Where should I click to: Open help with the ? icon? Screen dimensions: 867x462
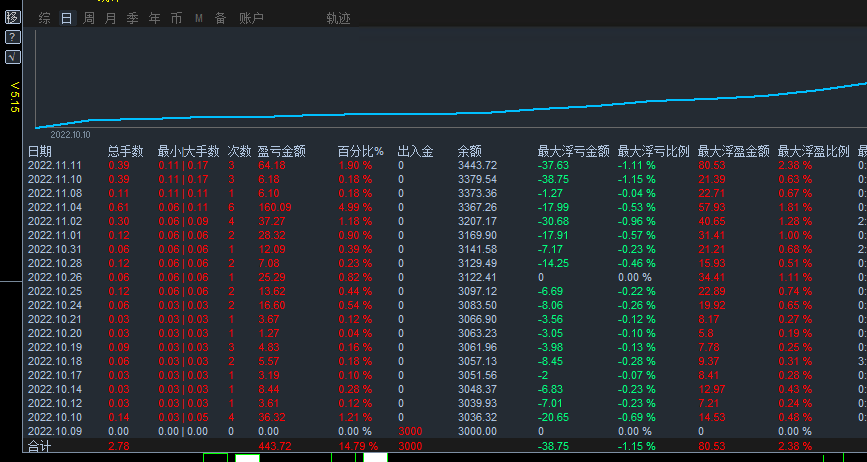(13, 37)
